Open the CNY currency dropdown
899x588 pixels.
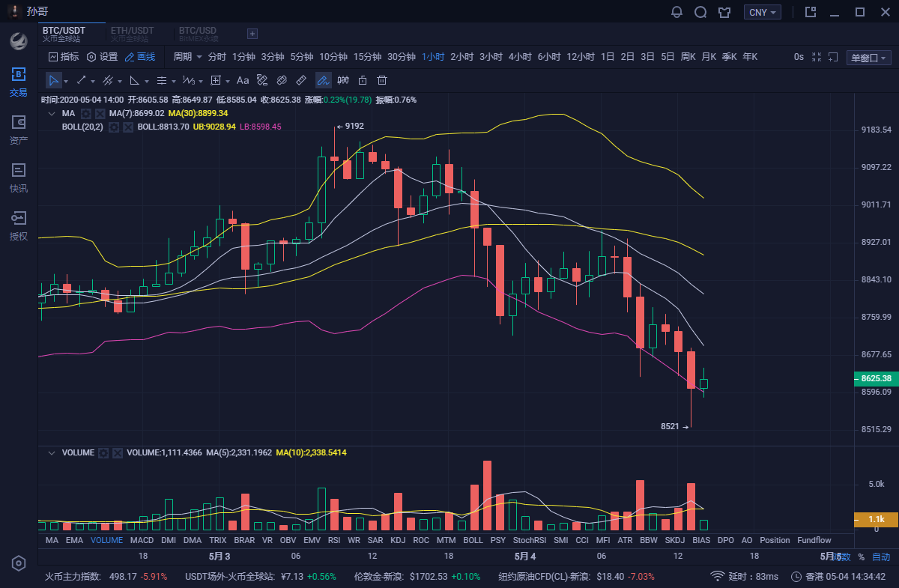[763, 12]
